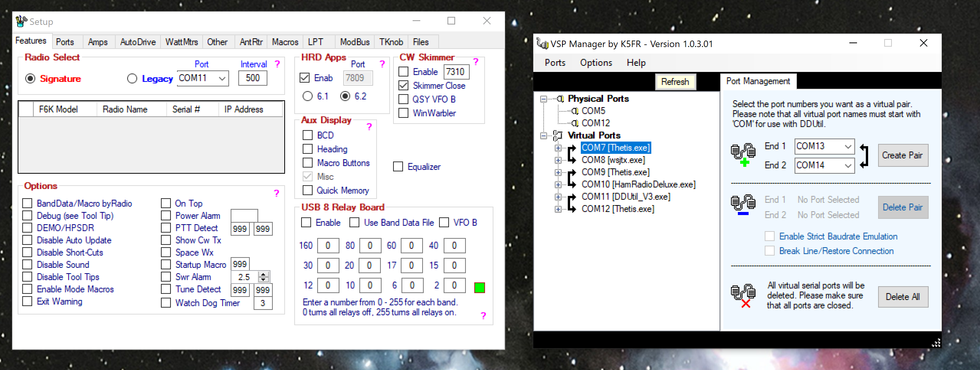Open the End 2 COM14 dropdown
Viewport: 980px width, 370px height.
(848, 166)
